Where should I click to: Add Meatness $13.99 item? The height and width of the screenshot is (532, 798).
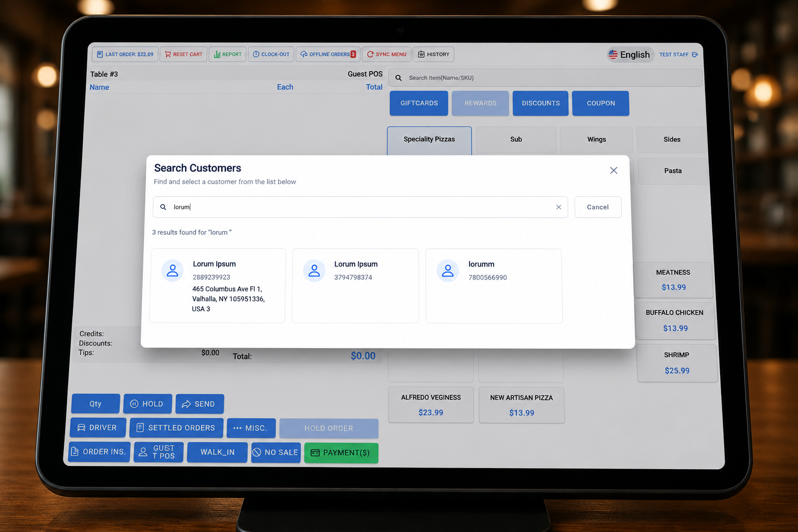click(x=673, y=280)
